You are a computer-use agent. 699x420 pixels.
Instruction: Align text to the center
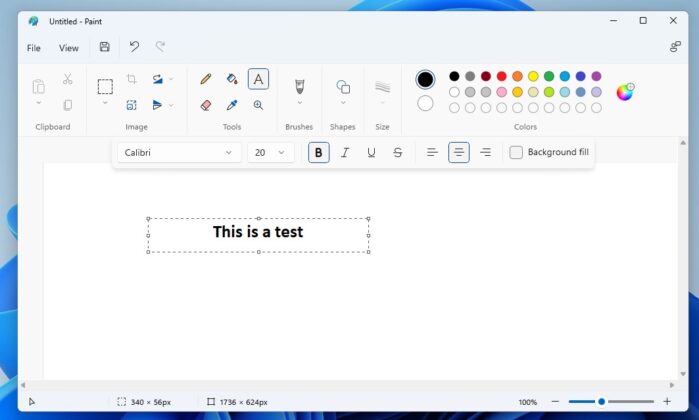click(x=459, y=152)
